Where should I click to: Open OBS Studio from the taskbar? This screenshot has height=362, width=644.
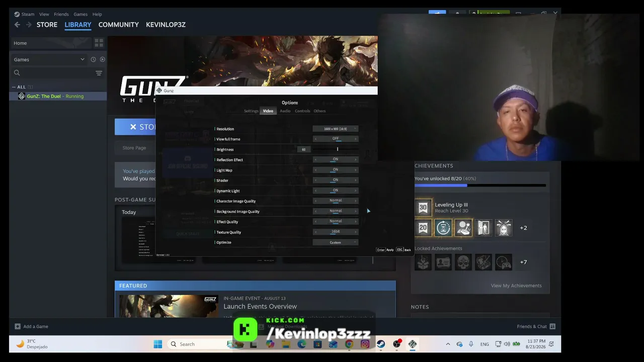tap(396, 344)
